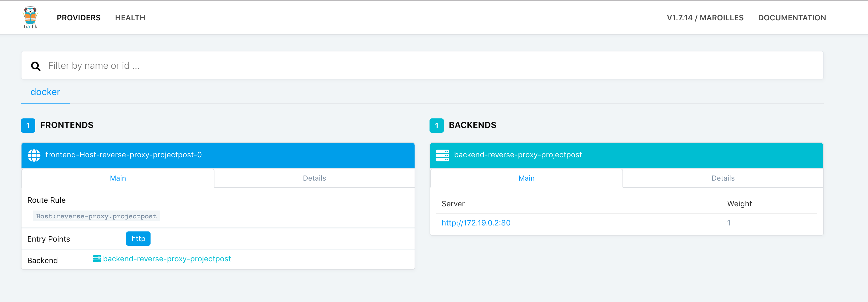The image size is (868, 302).
Task: Click the server stack icon in the backend header
Action: (442, 155)
